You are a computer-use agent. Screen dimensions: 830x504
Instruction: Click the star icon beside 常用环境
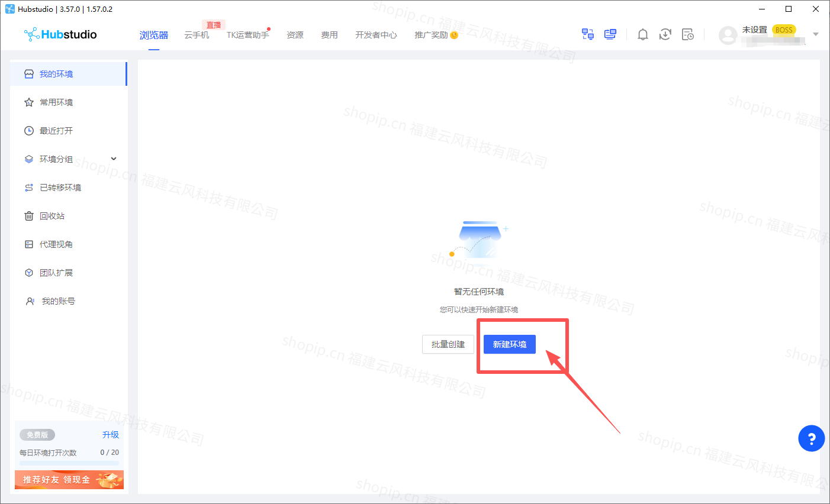[x=29, y=102]
